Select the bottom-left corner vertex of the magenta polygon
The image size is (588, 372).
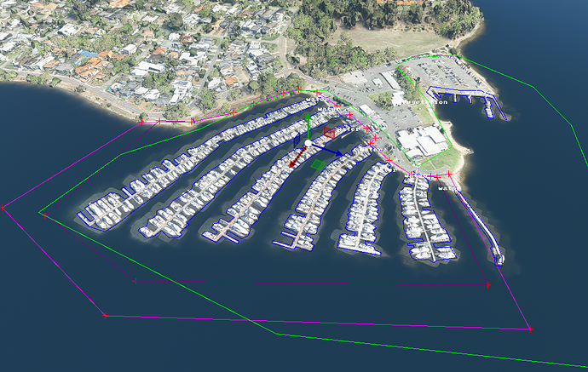[105, 316]
